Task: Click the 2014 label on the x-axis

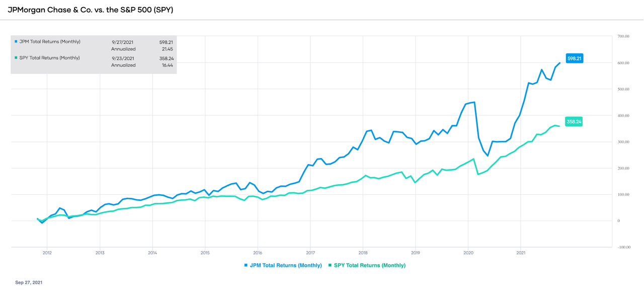Action: pyautogui.click(x=152, y=253)
